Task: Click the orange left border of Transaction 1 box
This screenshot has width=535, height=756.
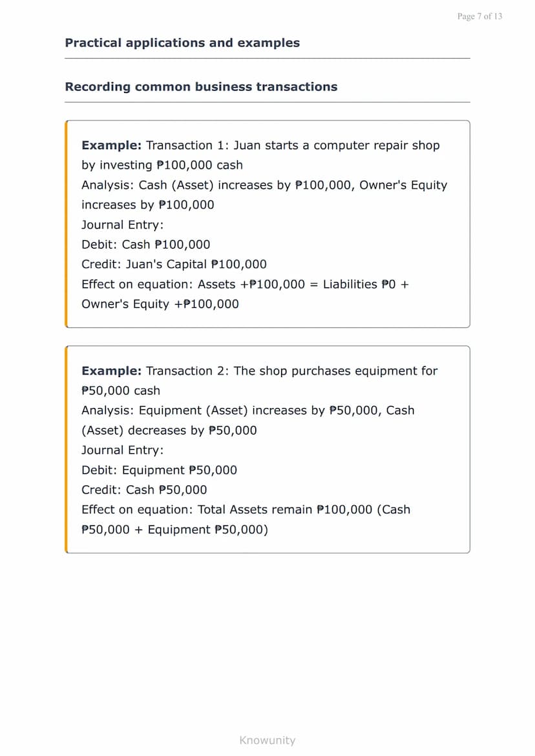Action: 66,224
